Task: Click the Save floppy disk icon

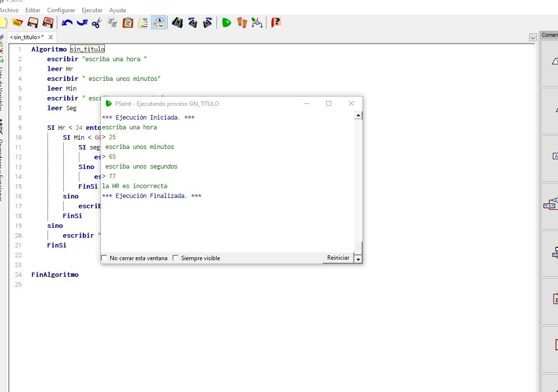Action: tap(33, 23)
